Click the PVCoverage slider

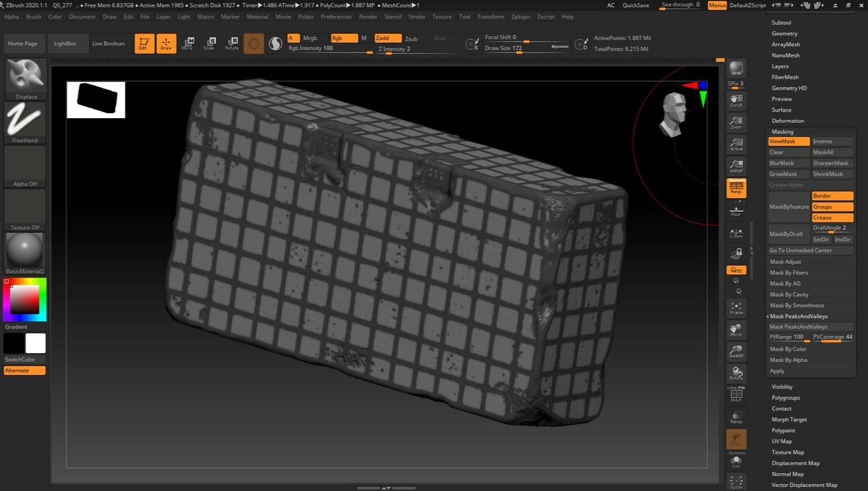coord(832,338)
